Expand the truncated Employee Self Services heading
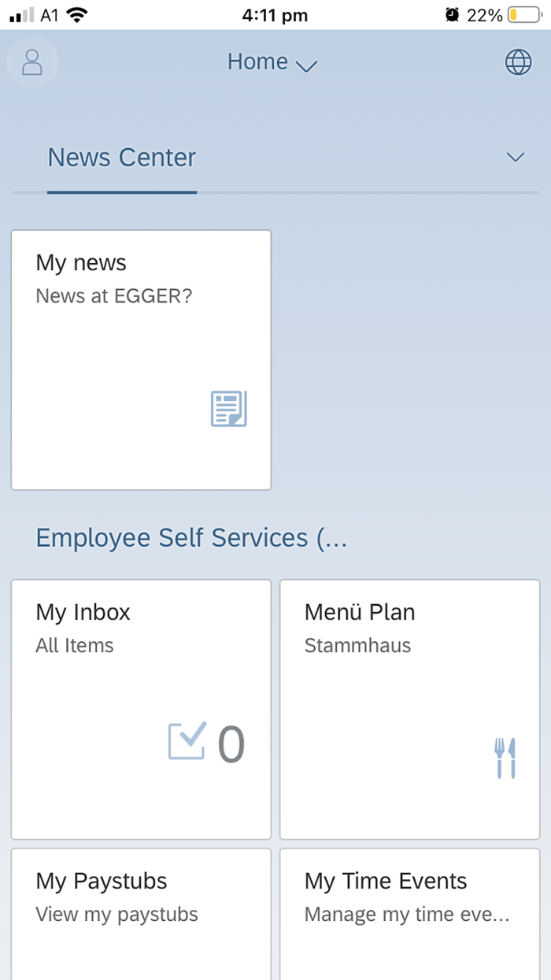 (x=191, y=538)
